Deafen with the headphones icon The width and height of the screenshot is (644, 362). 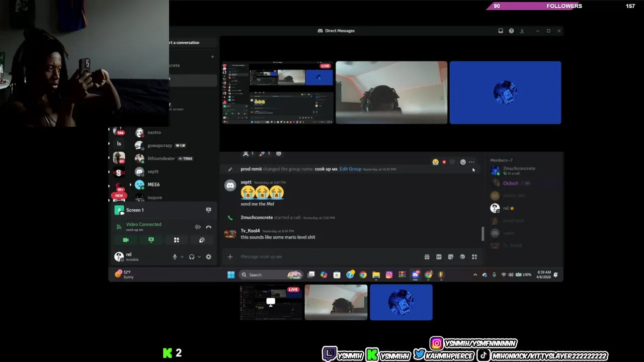[x=192, y=257]
